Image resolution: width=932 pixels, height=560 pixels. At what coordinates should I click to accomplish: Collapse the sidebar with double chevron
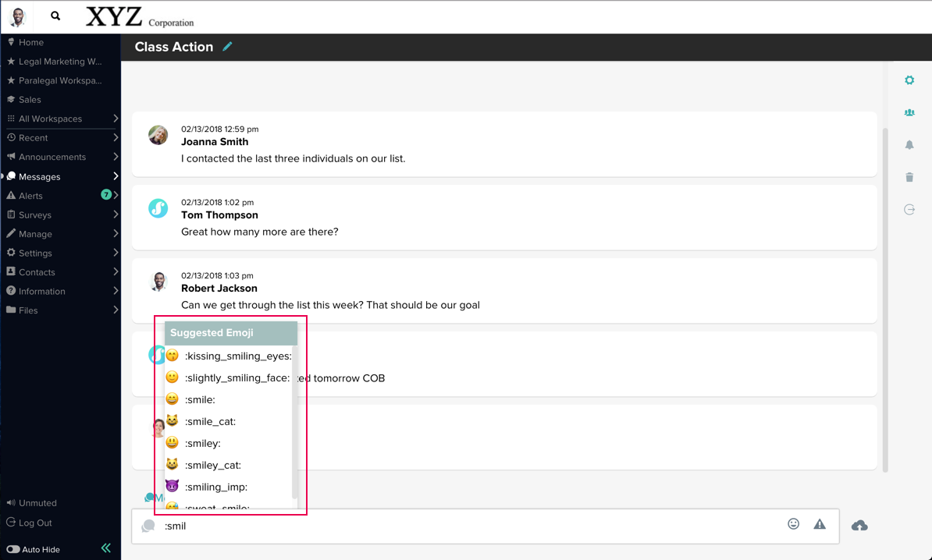[x=106, y=548]
